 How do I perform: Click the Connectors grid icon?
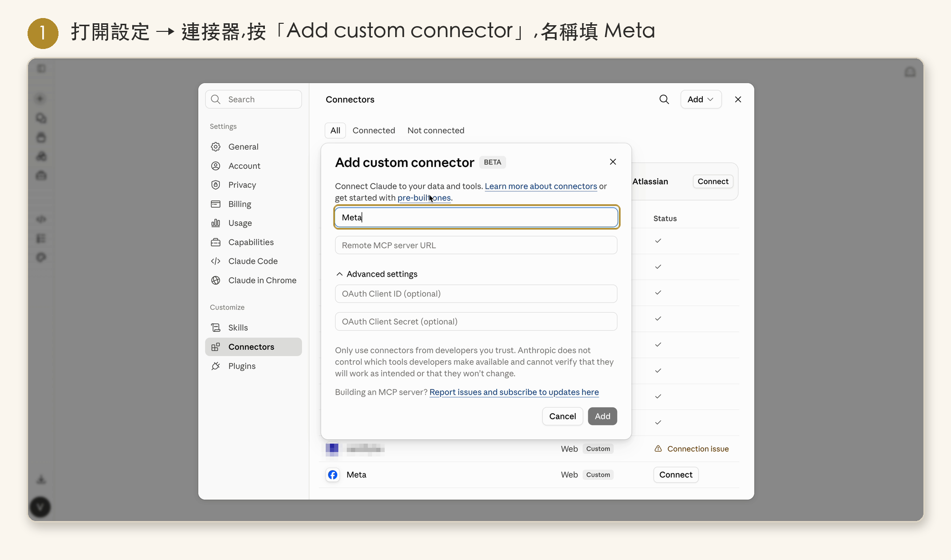pyautogui.click(x=216, y=347)
